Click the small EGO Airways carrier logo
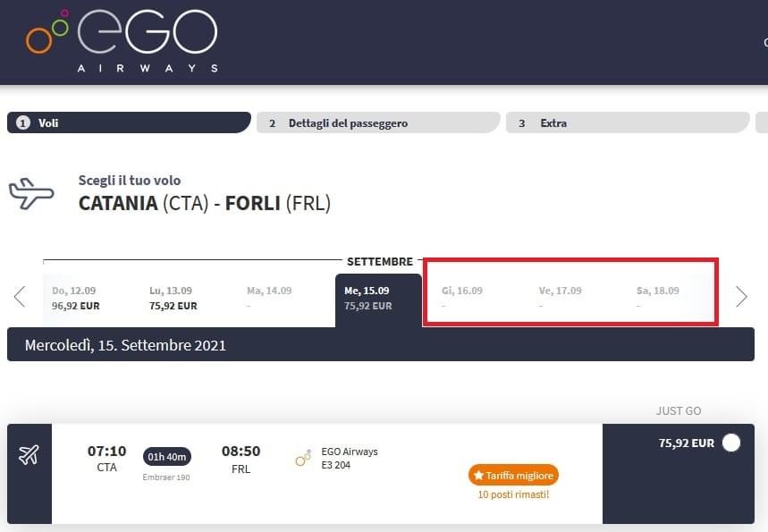Image resolution: width=768 pixels, height=532 pixels. pos(303,459)
